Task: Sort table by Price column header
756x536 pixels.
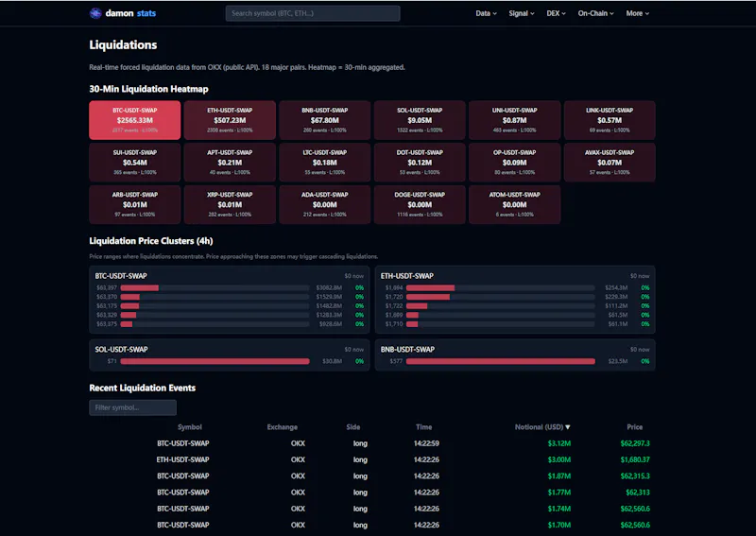Action: (x=634, y=427)
